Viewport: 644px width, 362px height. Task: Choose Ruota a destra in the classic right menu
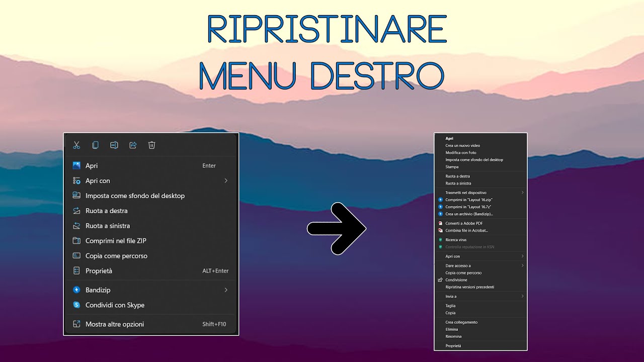tap(458, 176)
